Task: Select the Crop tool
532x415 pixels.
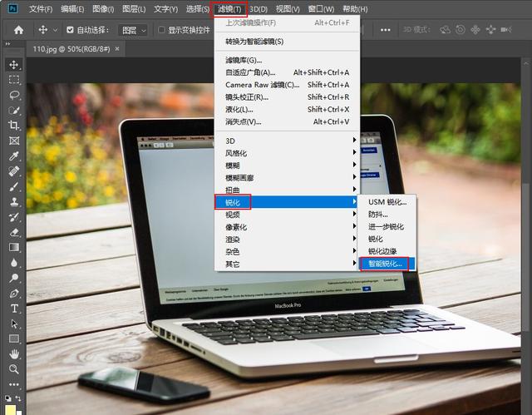Action: pos(14,126)
